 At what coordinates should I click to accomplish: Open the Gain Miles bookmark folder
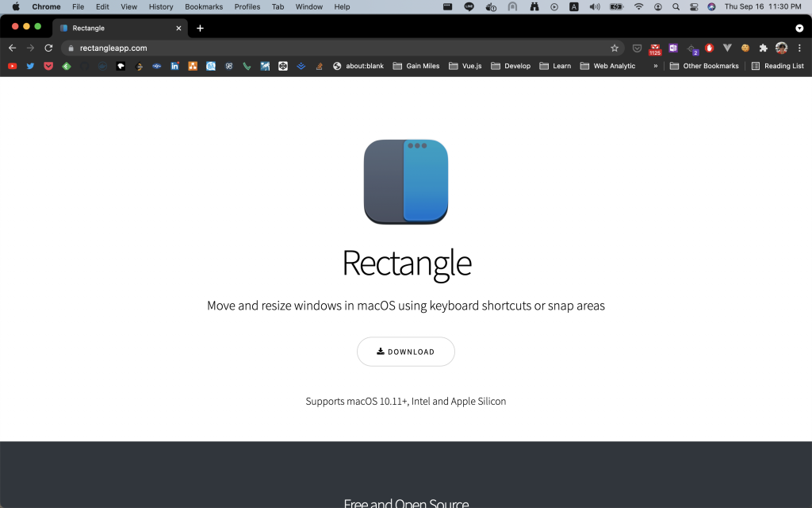[x=416, y=66]
